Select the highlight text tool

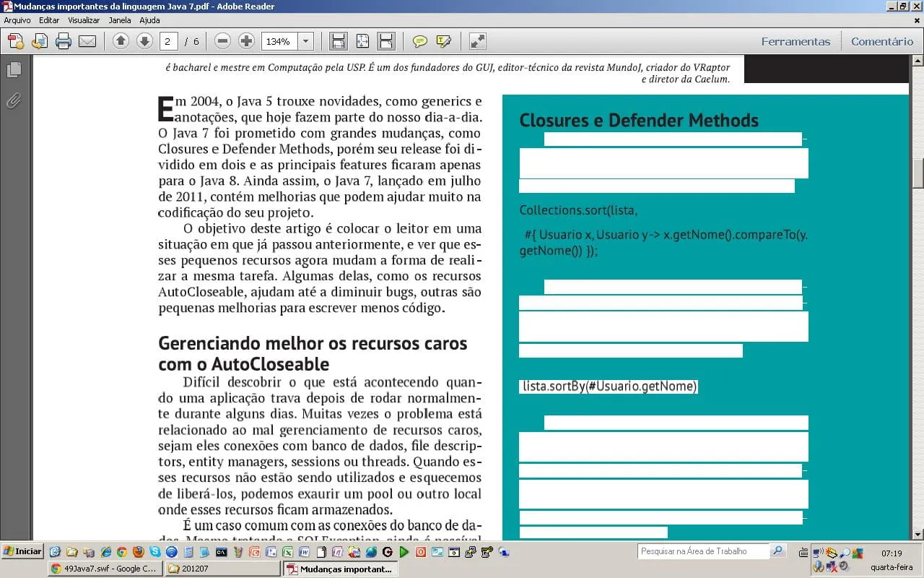[444, 41]
